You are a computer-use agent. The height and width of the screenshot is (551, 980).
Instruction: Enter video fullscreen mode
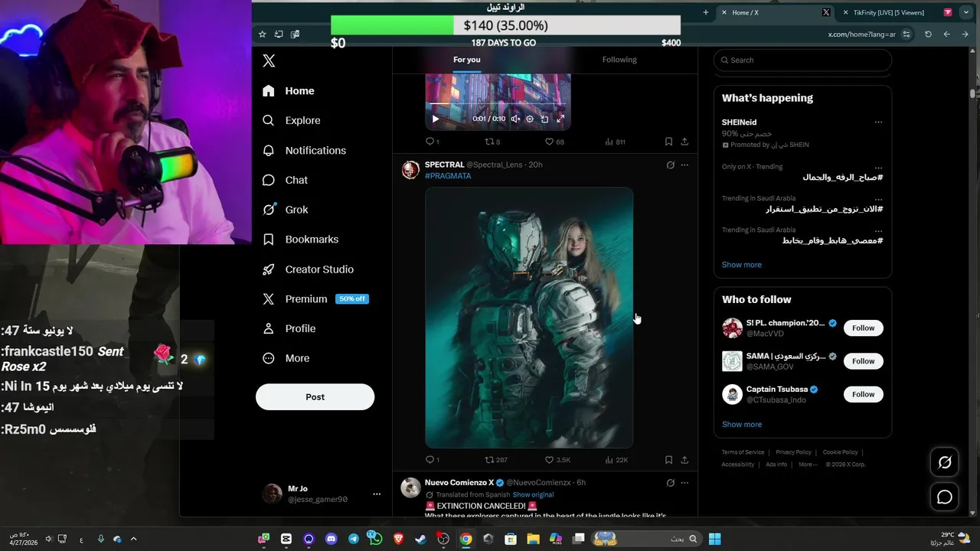click(x=560, y=119)
